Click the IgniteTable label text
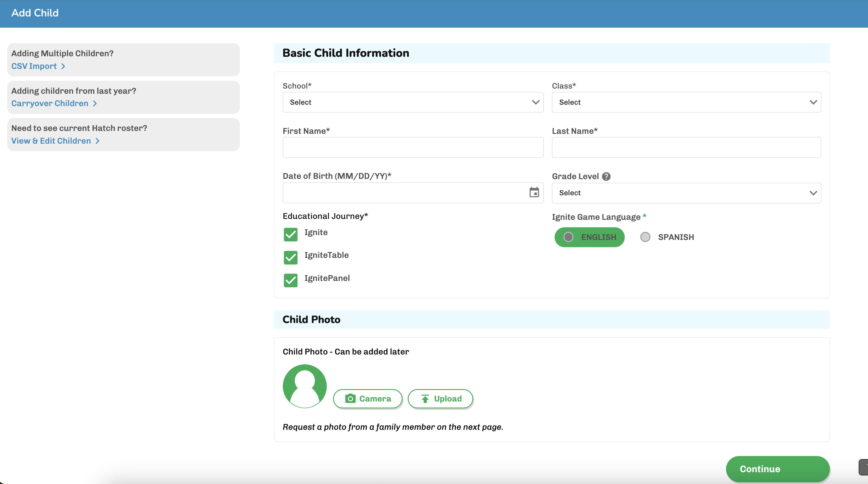Image resolution: width=868 pixels, height=484 pixels. [x=327, y=255]
